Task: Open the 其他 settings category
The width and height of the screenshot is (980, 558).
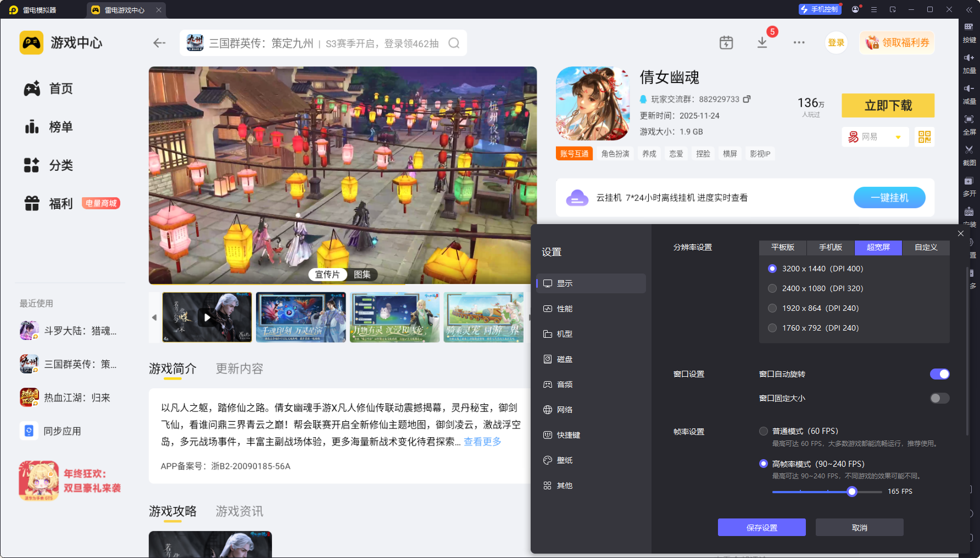Action: (x=591, y=486)
